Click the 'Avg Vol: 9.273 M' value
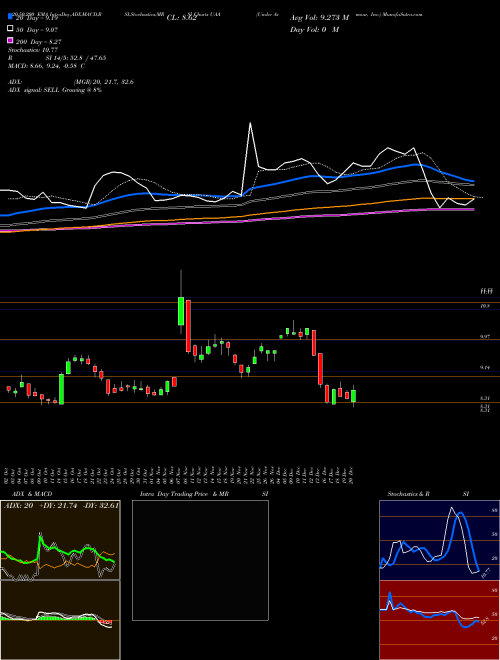 pos(319,18)
